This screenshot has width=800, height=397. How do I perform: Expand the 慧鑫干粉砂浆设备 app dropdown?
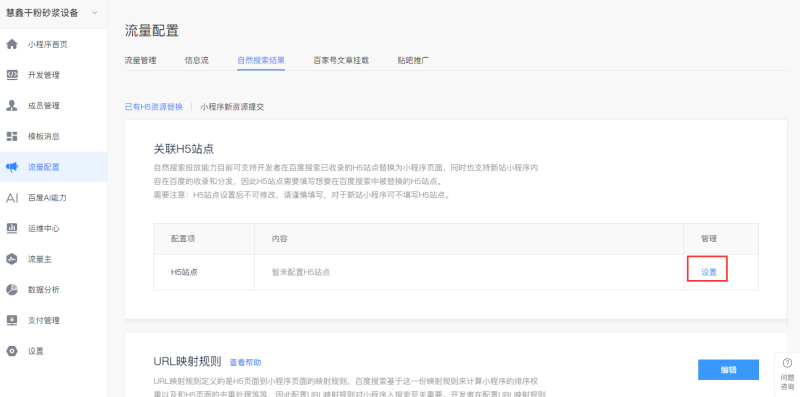tap(95, 13)
